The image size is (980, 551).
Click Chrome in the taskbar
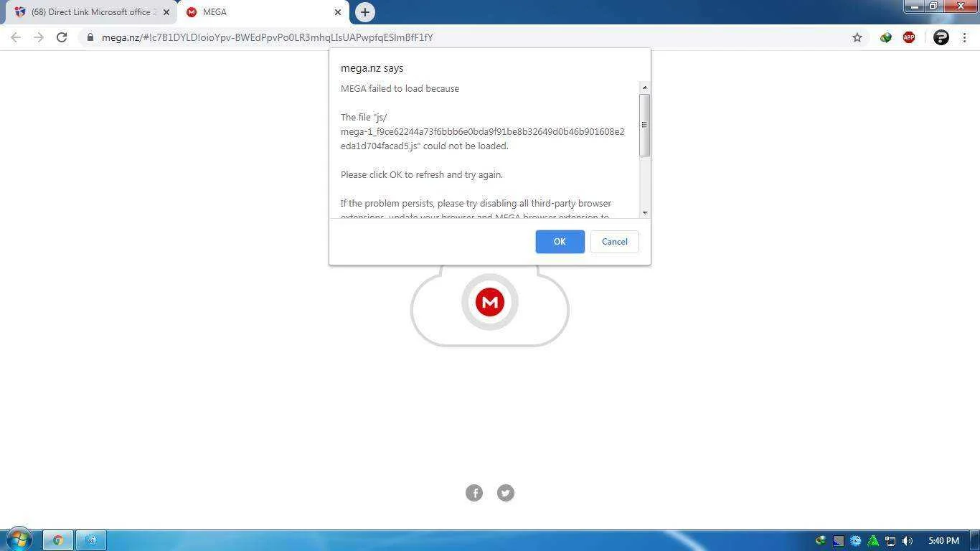[58, 540]
